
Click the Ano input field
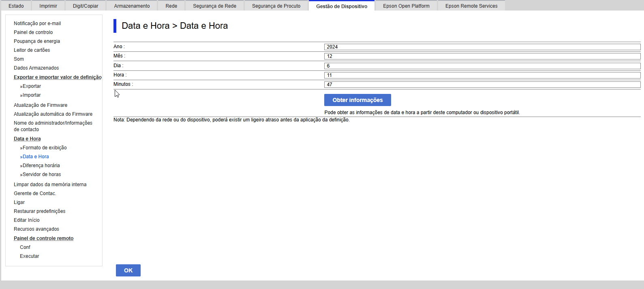point(482,47)
